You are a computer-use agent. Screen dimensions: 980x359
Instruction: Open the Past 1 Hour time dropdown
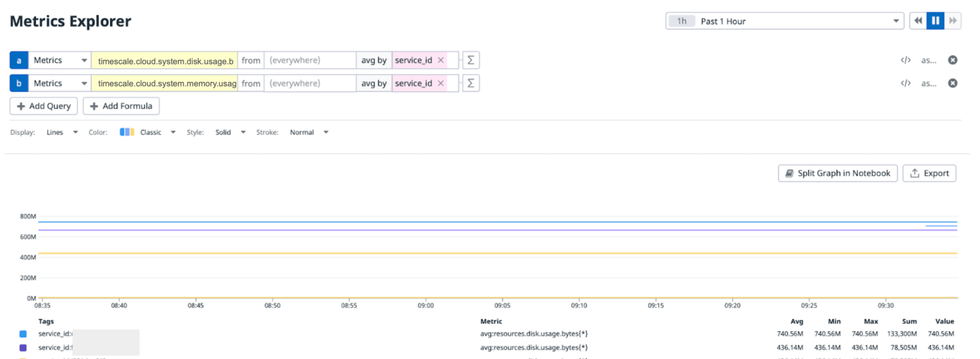point(784,21)
